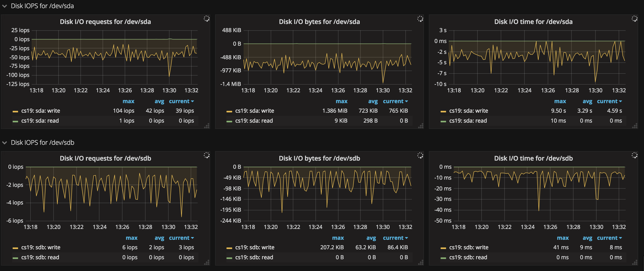The width and height of the screenshot is (644, 271).
Task: Grab resize handle of sda I/O time panel
Action: [x=635, y=126]
